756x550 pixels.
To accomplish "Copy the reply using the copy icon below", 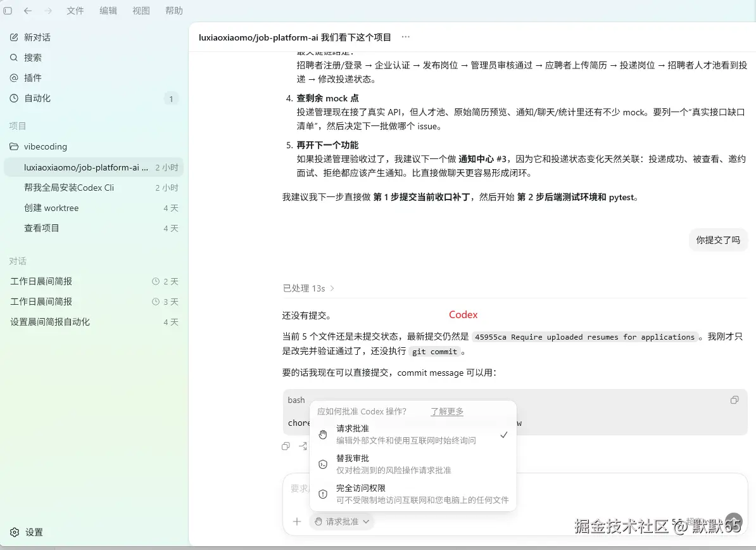I will tap(286, 446).
